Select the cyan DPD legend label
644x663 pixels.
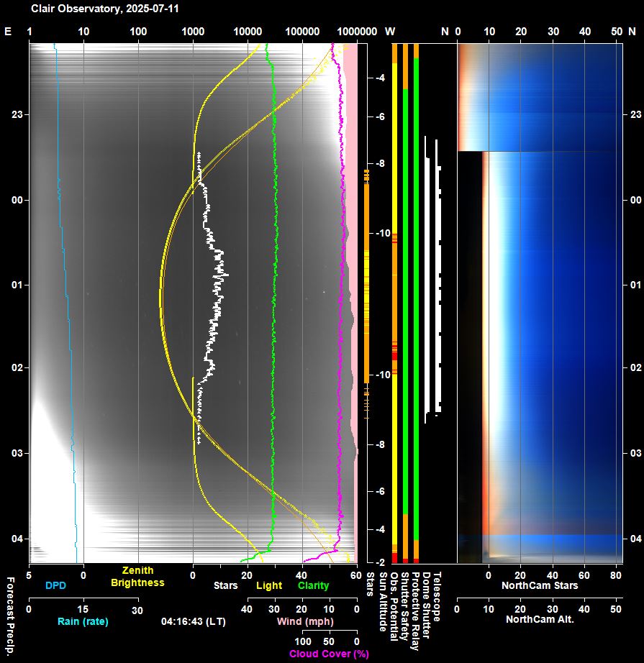tap(55, 586)
